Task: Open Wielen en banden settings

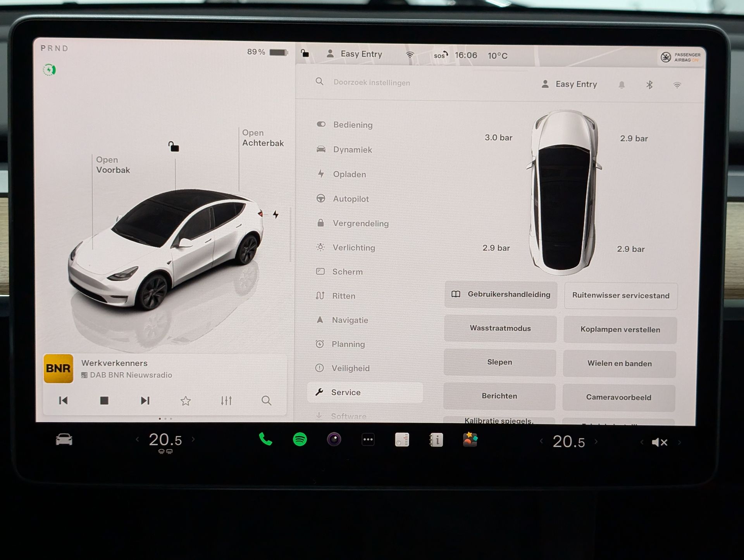Action: tap(619, 363)
